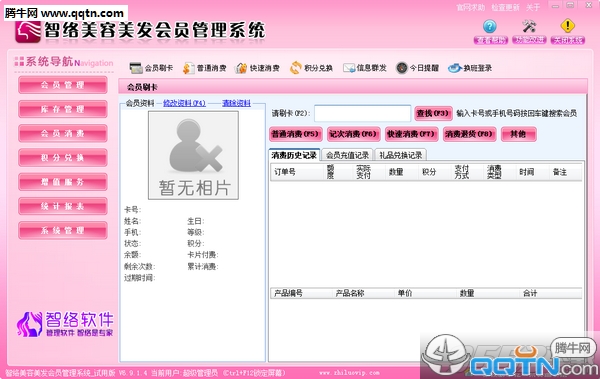Click the 剩余次数 label in member info
The height and width of the screenshot is (379, 600).
click(x=140, y=266)
